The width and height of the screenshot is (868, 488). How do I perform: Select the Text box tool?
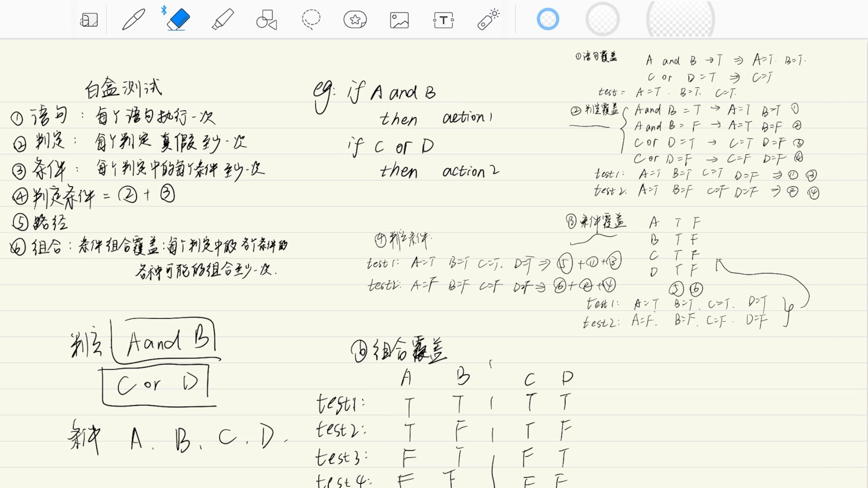point(443,20)
